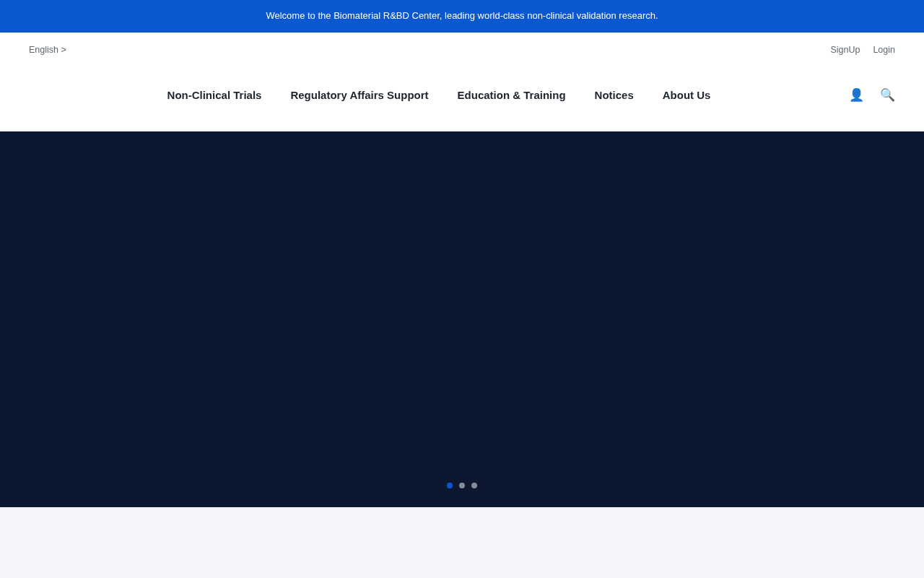This screenshot has height=578, width=924.
Task: Go to the Notices menu item
Action: pyautogui.click(x=614, y=95)
